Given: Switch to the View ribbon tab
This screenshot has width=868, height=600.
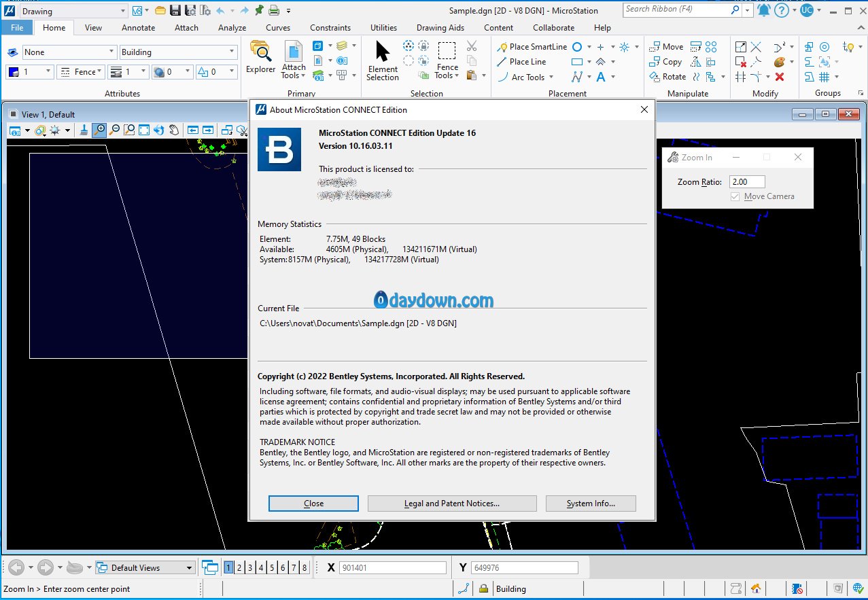Looking at the screenshot, I should click(x=93, y=28).
